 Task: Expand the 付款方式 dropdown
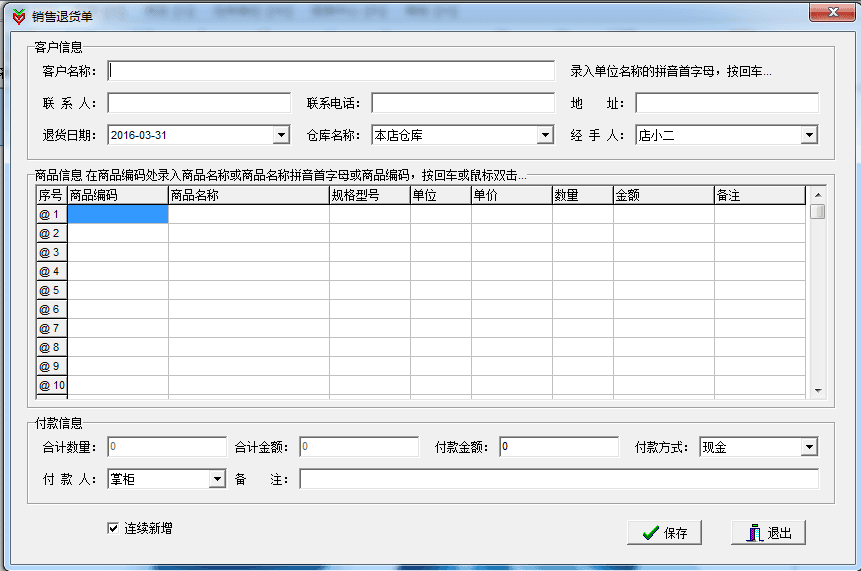point(809,447)
